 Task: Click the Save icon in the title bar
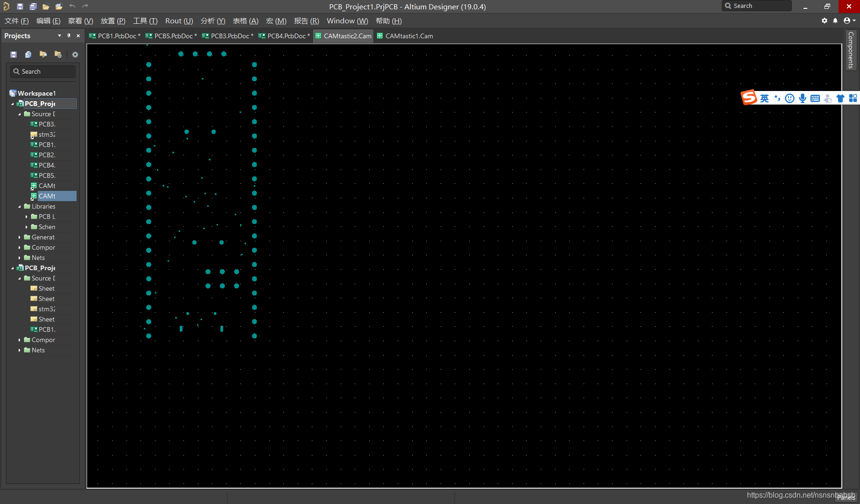tap(20, 7)
